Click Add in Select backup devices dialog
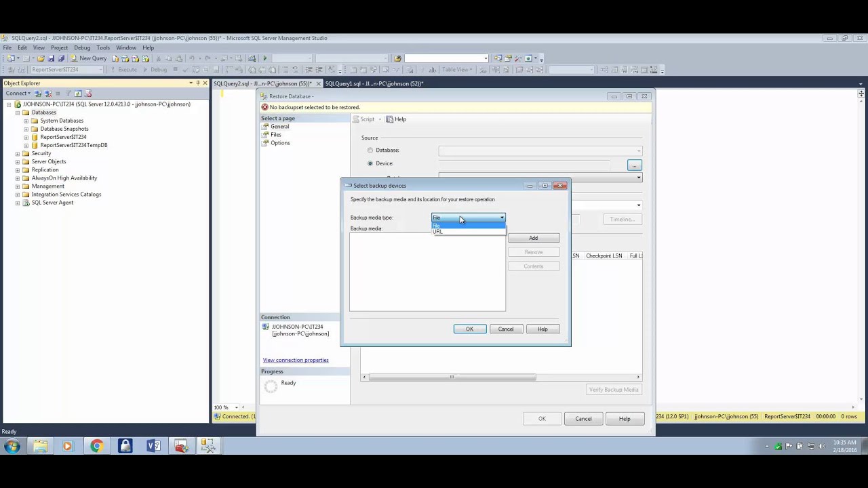Viewport: 868px width, 488px height. [x=534, y=238]
